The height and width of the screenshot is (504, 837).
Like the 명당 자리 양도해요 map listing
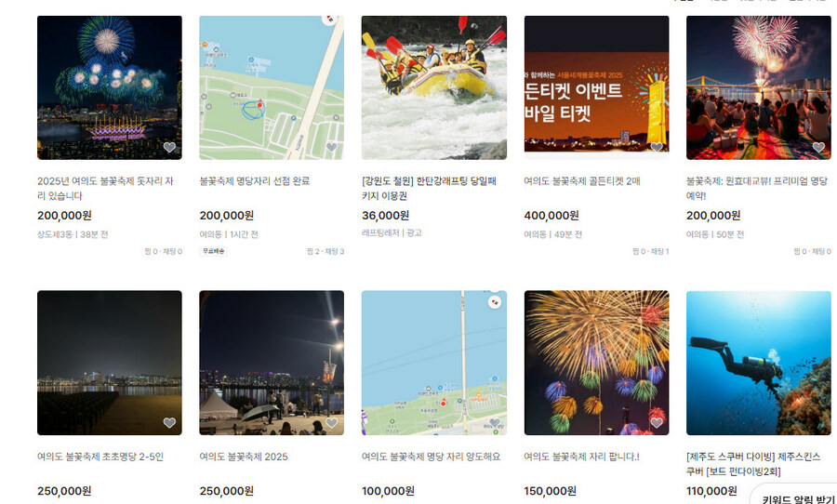[495, 423]
